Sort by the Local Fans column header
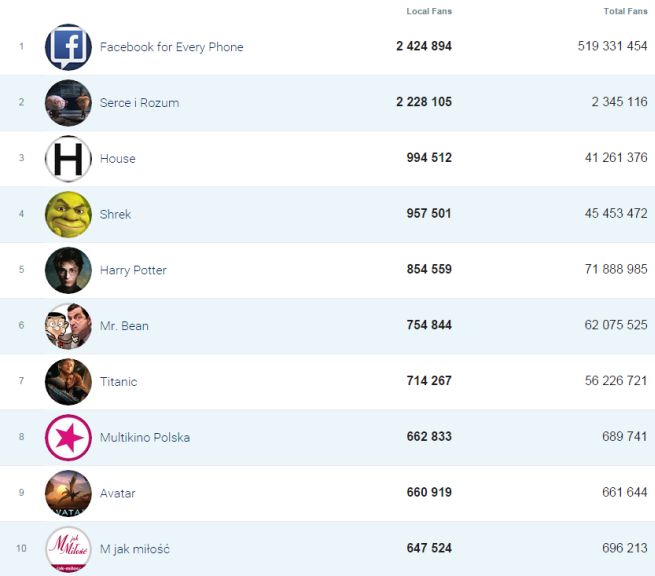 point(429,11)
